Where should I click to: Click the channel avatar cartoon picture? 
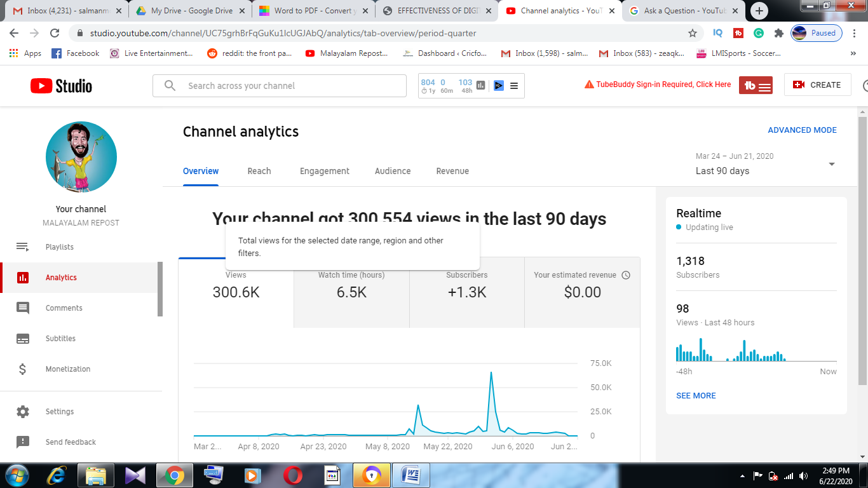coord(81,157)
